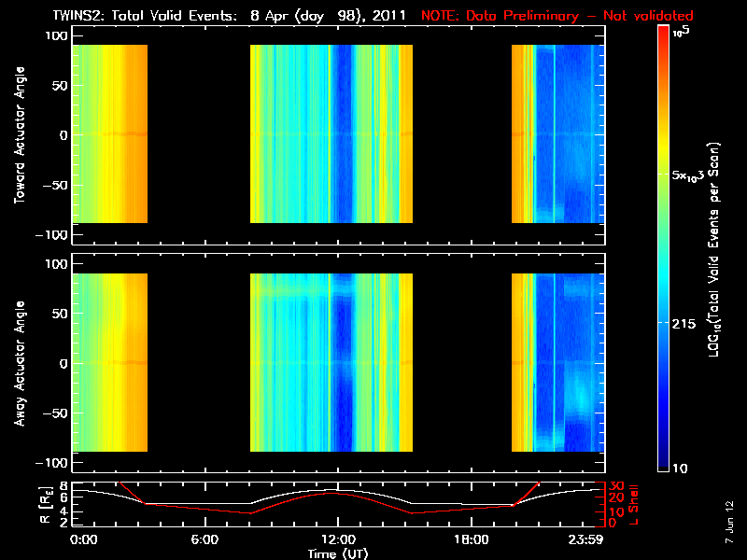Click the '7 Jun 12' date stamp
Image resolution: width=747 pixels, height=560 pixels.
tap(729, 523)
